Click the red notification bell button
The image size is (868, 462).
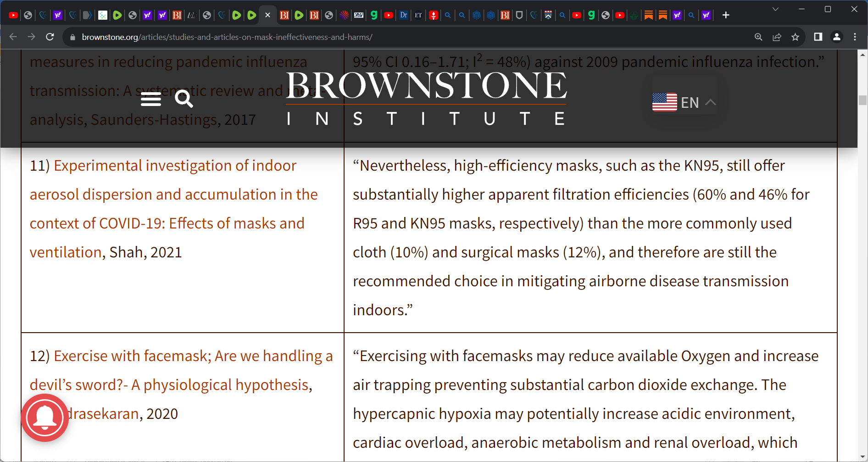tap(45, 417)
